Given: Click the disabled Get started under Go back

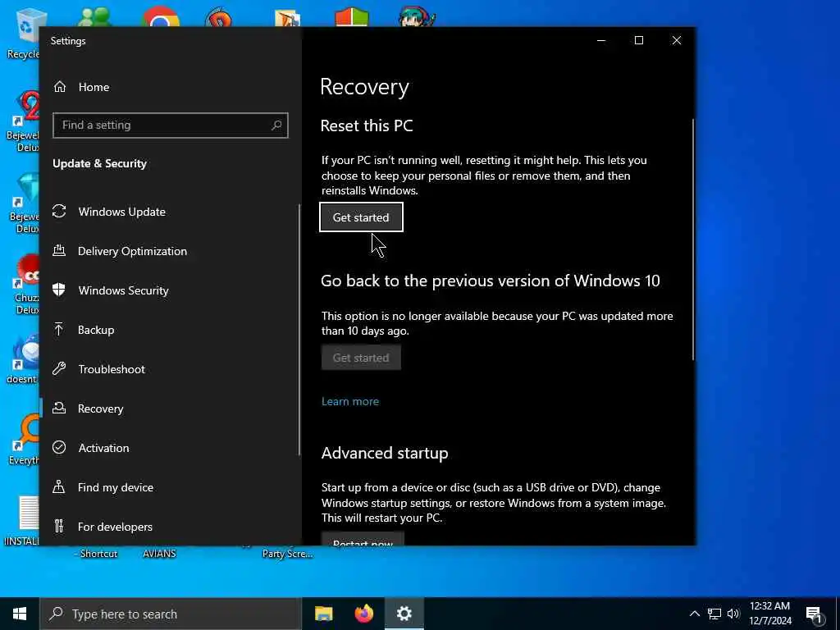Looking at the screenshot, I should 361,358.
